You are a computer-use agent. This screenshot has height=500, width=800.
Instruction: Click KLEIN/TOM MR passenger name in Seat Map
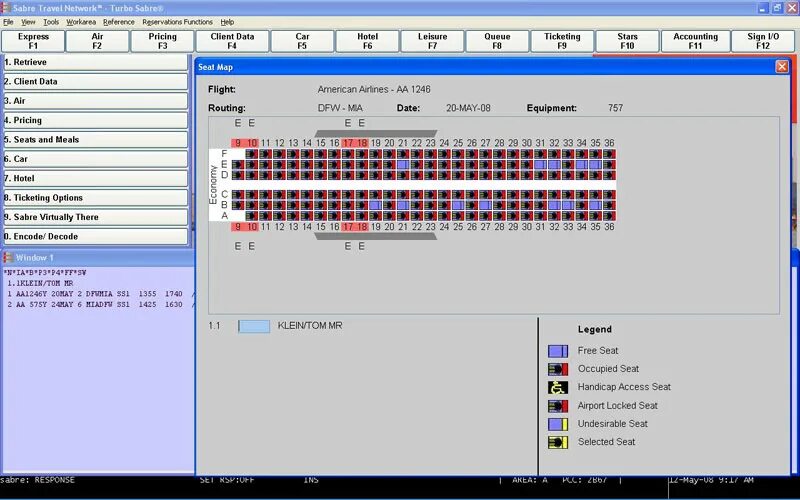[x=310, y=326]
